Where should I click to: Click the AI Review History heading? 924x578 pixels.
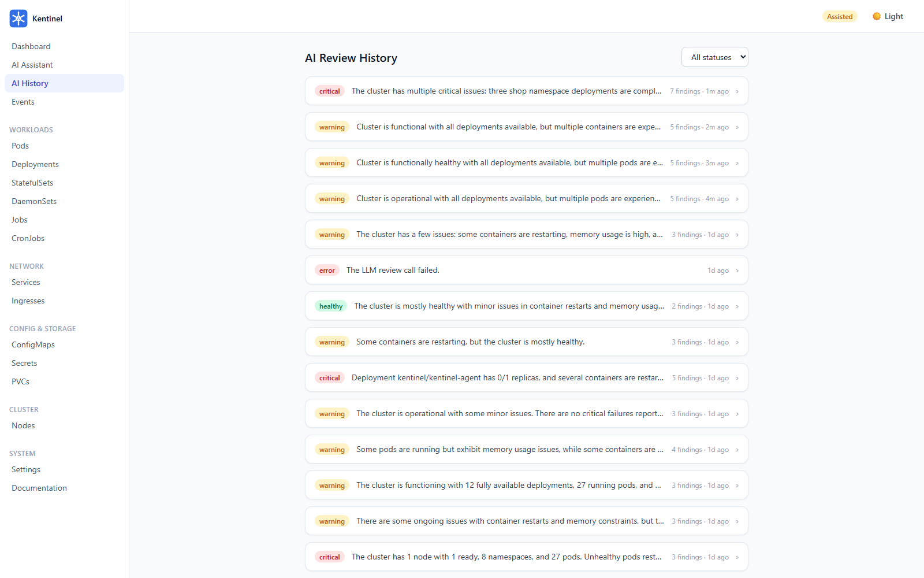351,58
